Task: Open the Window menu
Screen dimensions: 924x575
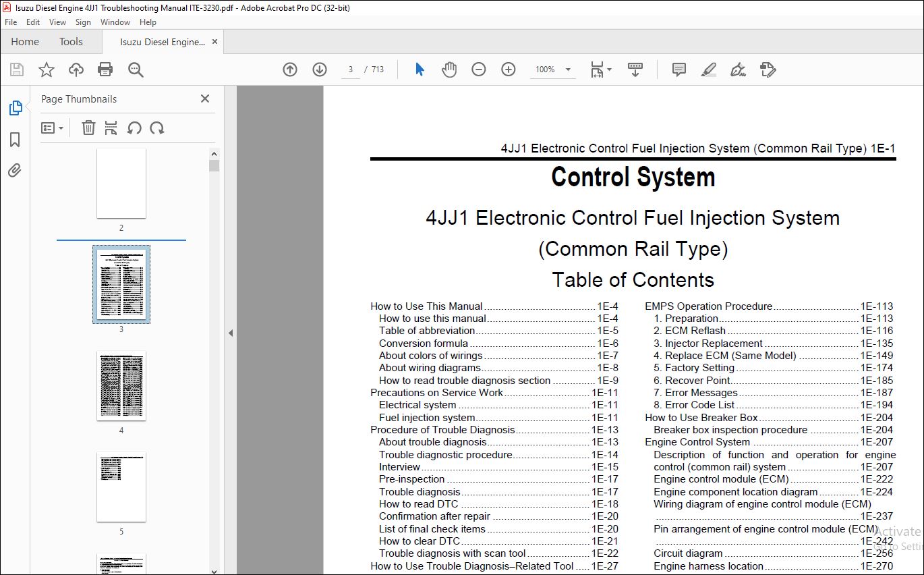Action: pyautogui.click(x=115, y=22)
